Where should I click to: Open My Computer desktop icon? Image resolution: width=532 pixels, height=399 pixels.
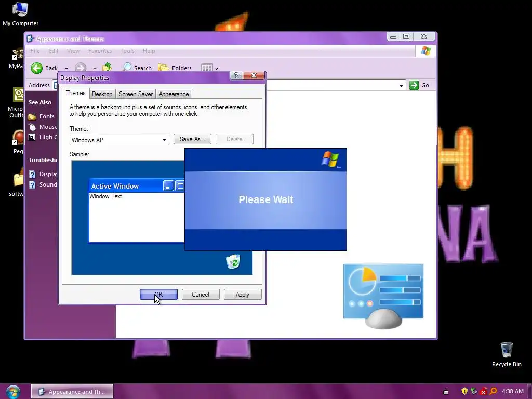20,14
